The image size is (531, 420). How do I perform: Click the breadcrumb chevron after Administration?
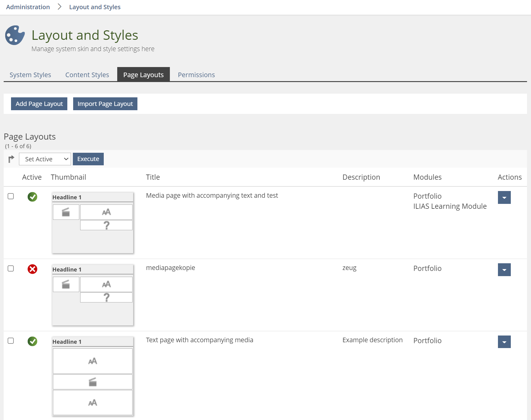point(59,7)
